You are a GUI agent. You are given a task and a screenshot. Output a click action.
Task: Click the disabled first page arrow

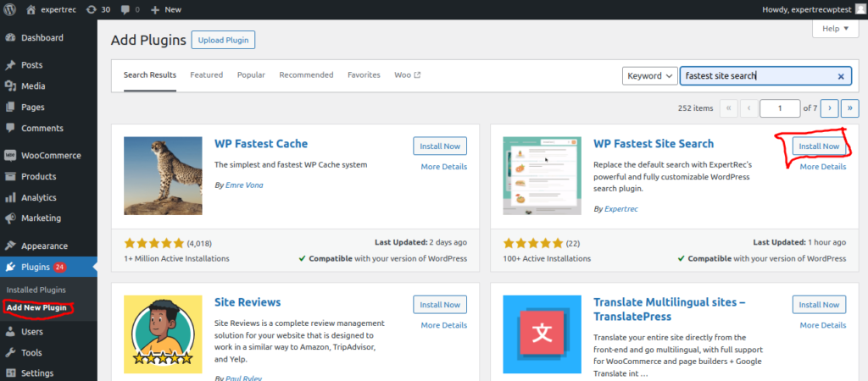click(x=728, y=108)
